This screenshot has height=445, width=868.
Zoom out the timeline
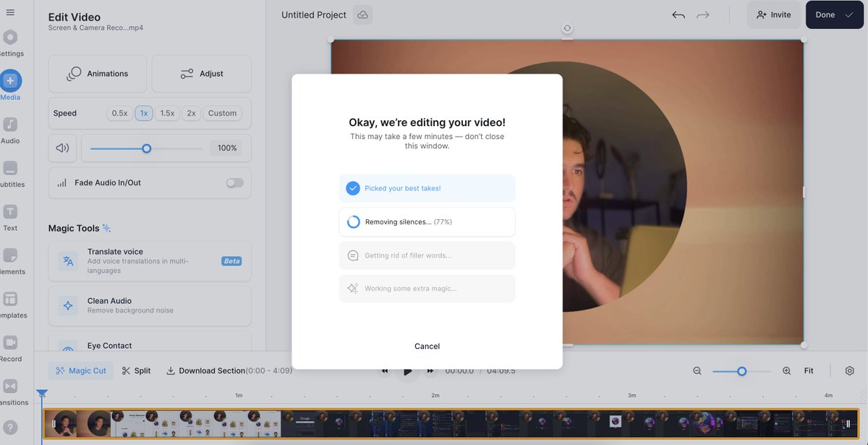click(697, 370)
